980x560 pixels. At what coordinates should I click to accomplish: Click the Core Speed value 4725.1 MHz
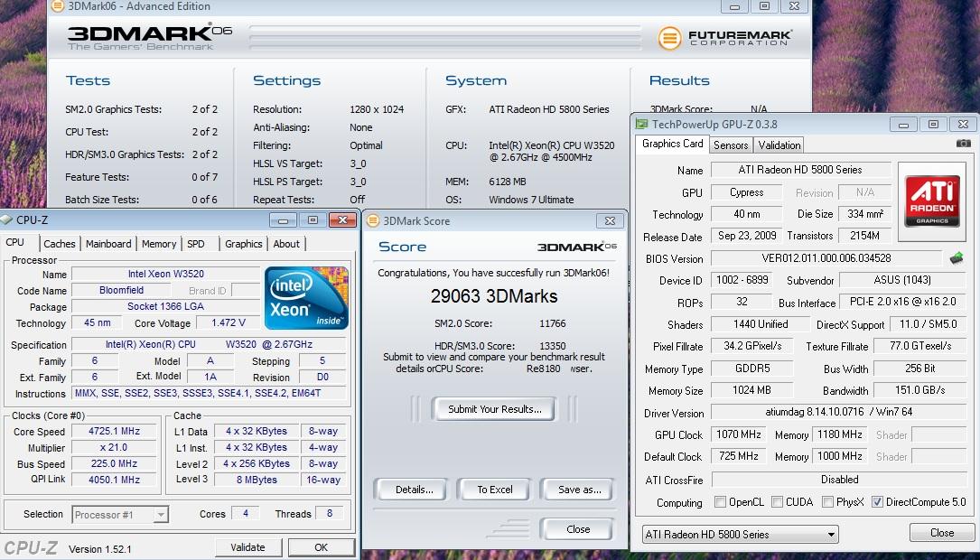[115, 431]
